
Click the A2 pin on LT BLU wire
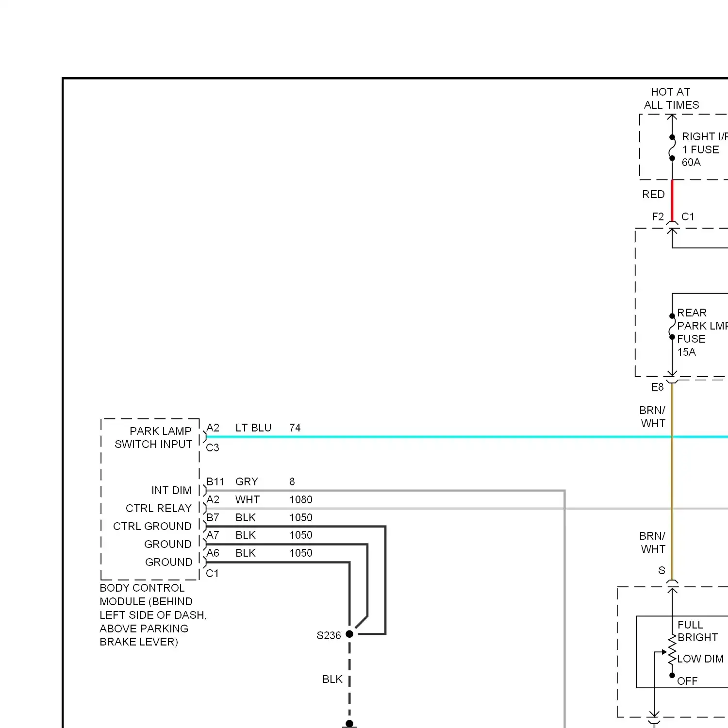coord(213,428)
